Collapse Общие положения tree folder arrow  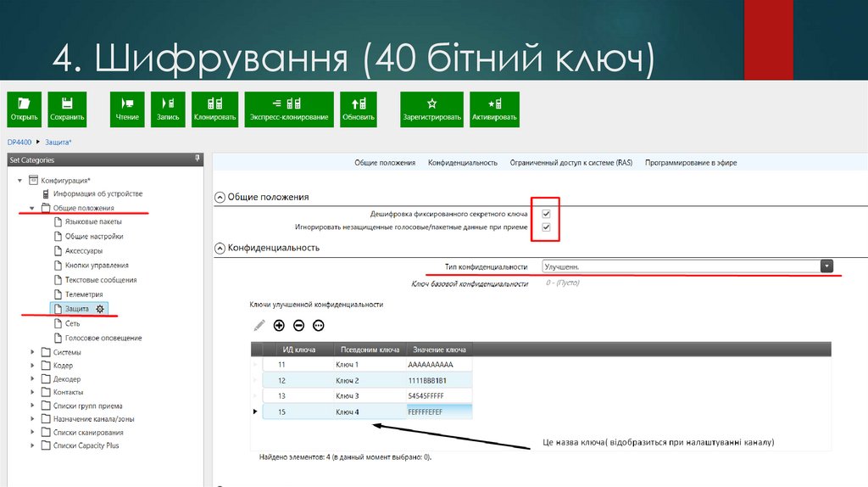[32, 208]
